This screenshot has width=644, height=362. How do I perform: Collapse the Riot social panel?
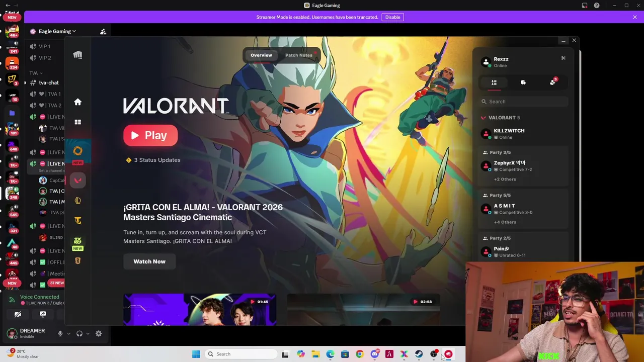[563, 58]
